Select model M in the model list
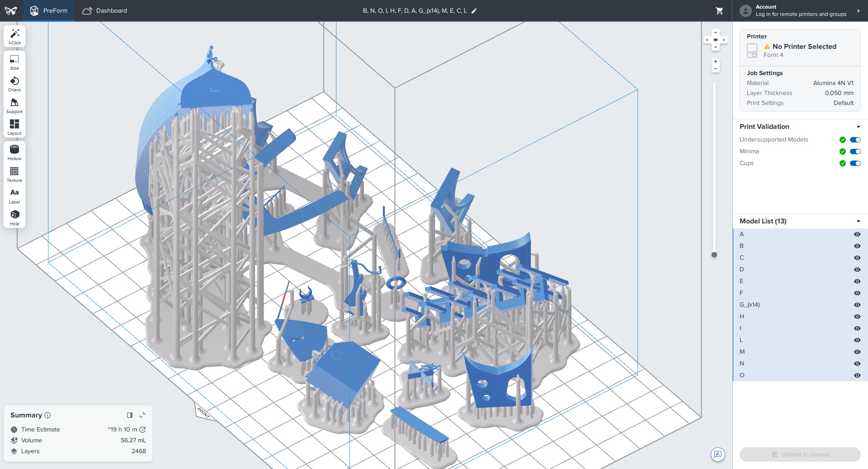Viewport: 868px width, 469px height. 800,352
